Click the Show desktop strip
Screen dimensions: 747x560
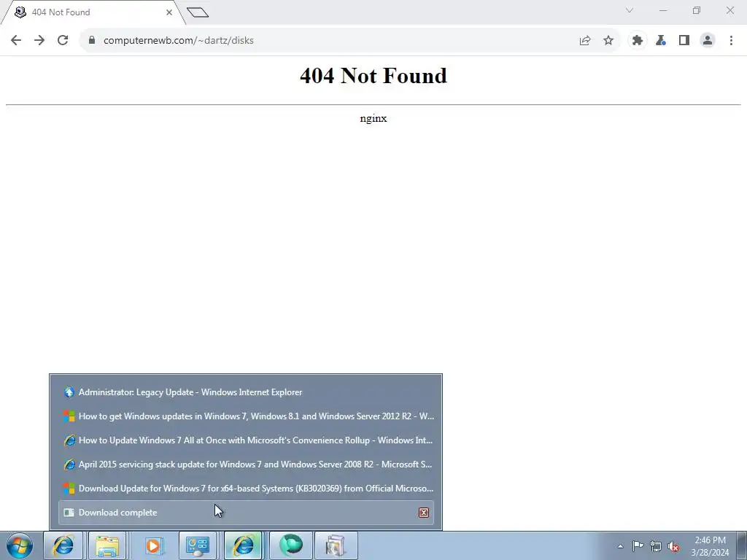click(742, 545)
